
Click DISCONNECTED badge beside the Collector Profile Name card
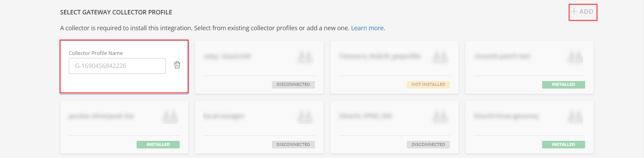click(293, 84)
